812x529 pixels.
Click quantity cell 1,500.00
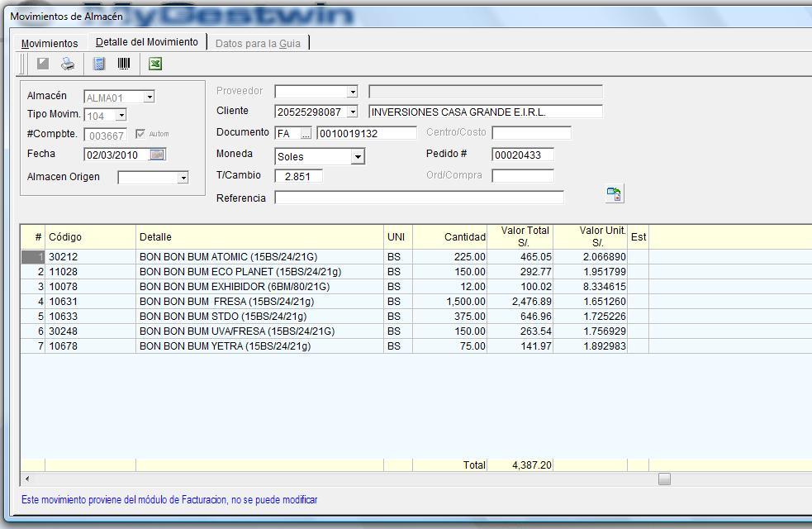[x=449, y=301]
